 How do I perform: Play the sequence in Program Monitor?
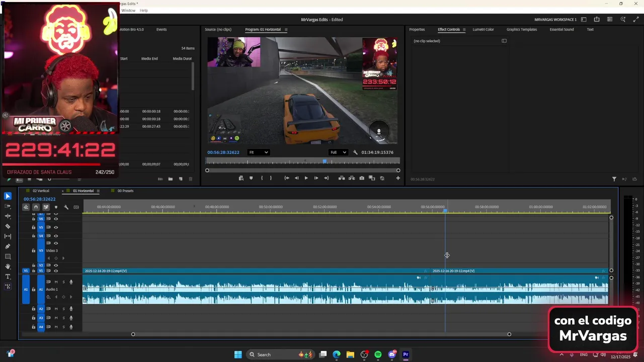point(306,178)
